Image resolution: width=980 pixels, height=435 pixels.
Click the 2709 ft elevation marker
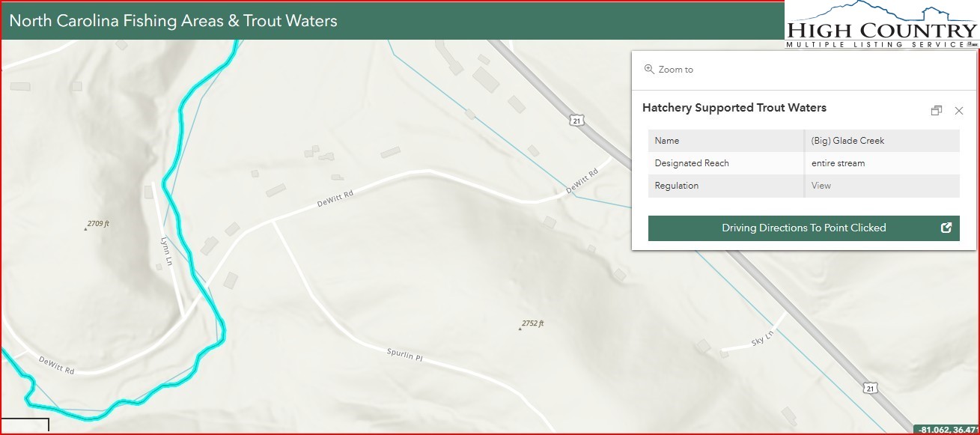pos(97,224)
